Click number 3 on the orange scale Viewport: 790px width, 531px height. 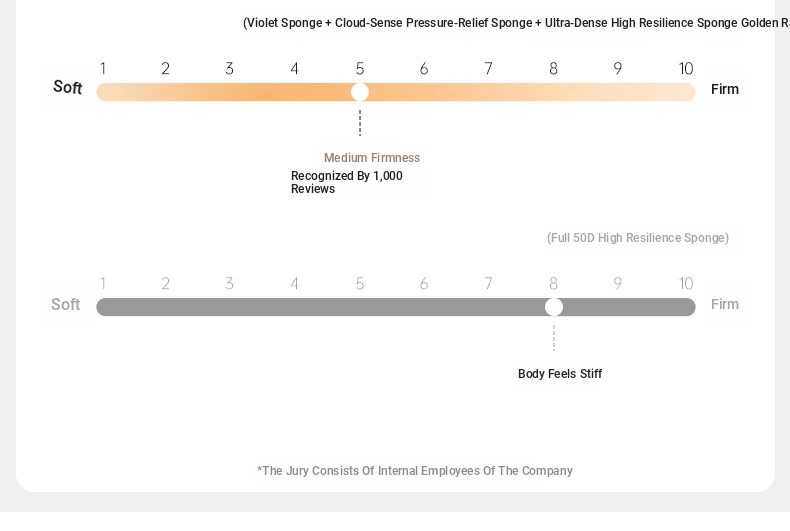click(229, 69)
